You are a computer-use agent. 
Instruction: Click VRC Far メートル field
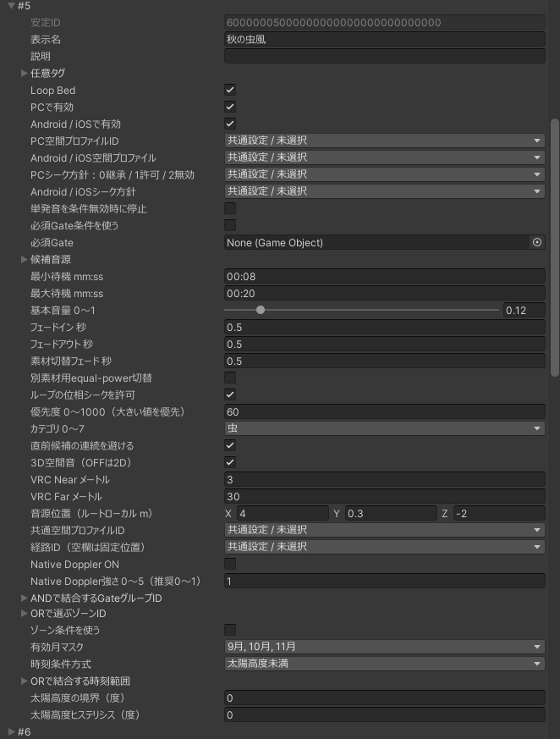click(384, 496)
